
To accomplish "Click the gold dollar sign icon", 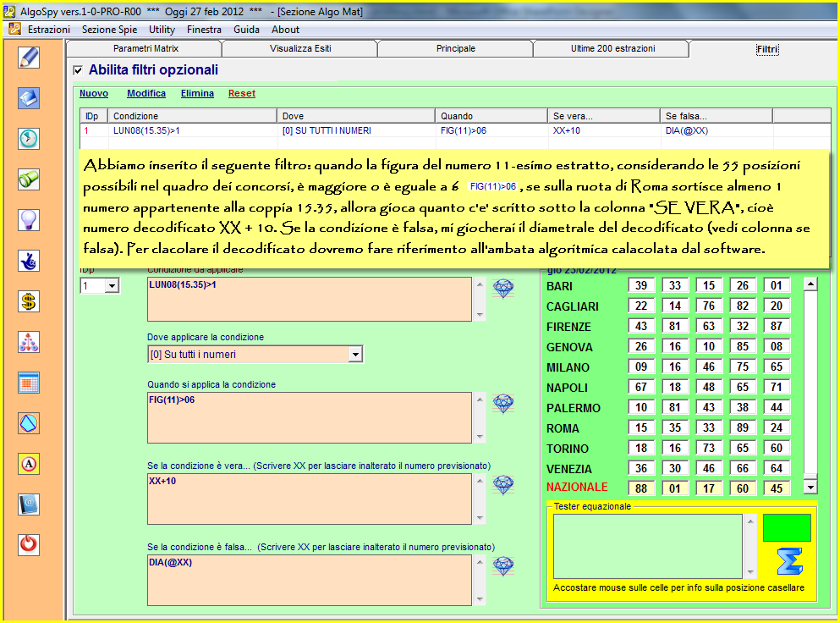I will (x=29, y=301).
